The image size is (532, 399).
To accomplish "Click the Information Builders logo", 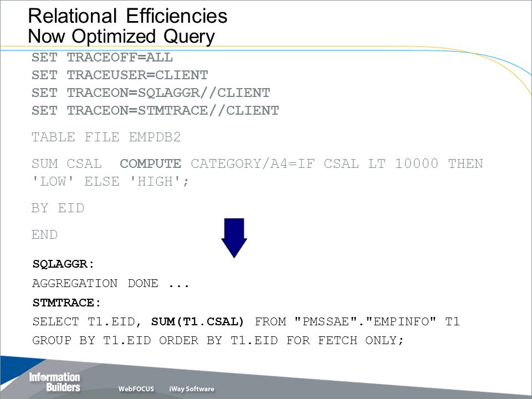I will tap(55, 382).
